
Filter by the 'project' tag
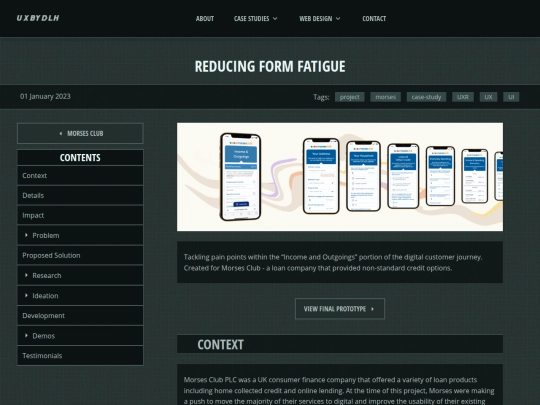[x=350, y=97]
